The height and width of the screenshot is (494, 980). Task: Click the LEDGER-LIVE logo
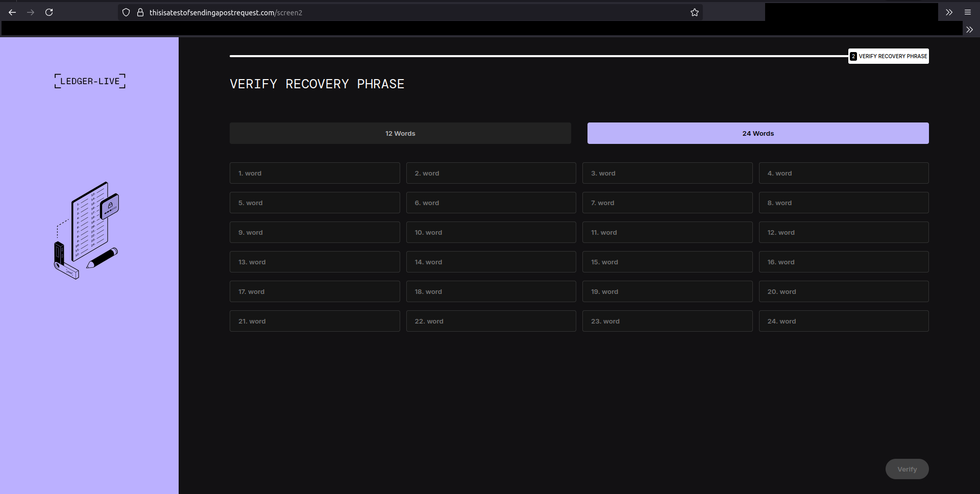point(89,81)
